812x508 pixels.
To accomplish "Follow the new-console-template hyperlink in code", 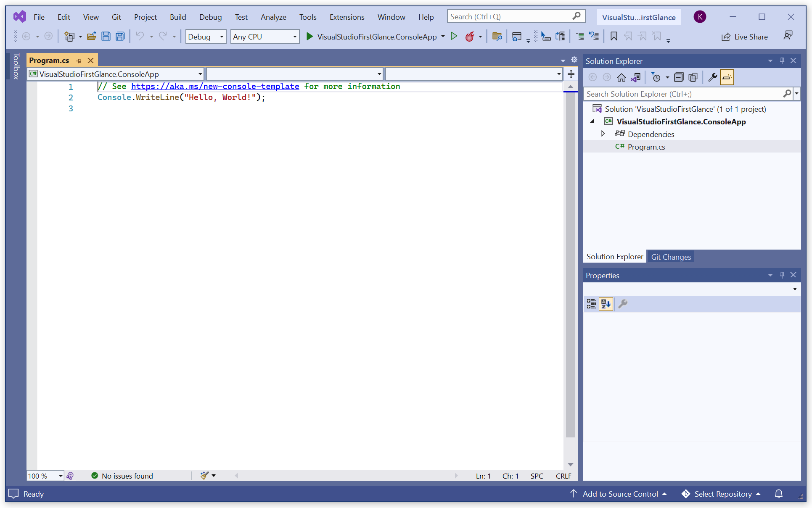I will tap(215, 86).
